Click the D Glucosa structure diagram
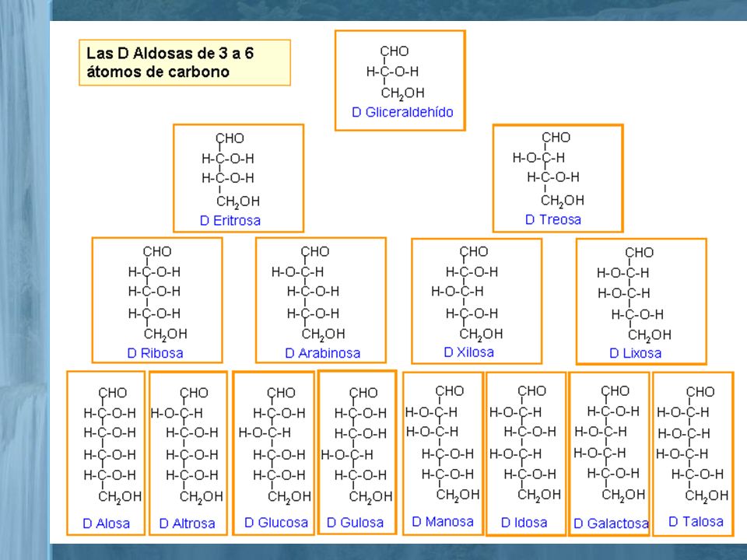Image resolution: width=747 pixels, height=560 pixels. click(275, 446)
